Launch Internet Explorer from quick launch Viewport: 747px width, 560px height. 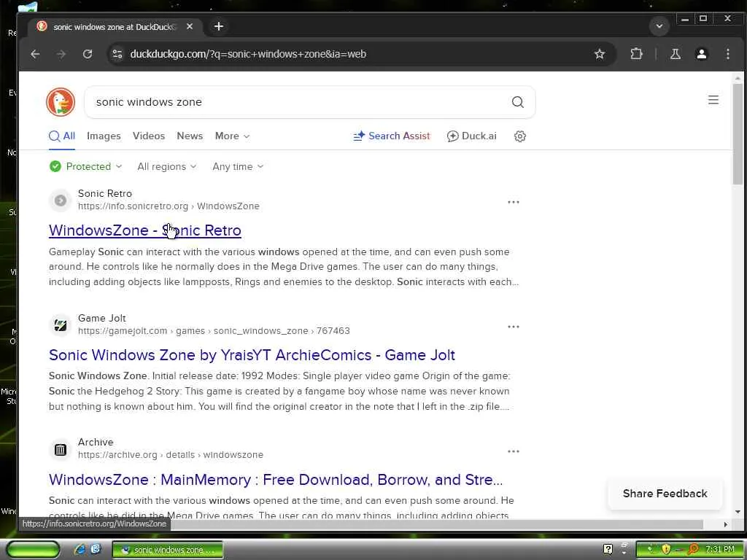pos(80,550)
